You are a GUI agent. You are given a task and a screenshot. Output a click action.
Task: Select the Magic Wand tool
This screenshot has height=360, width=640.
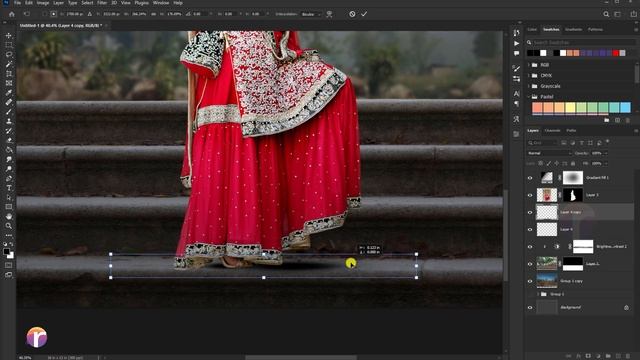pyautogui.click(x=9, y=64)
